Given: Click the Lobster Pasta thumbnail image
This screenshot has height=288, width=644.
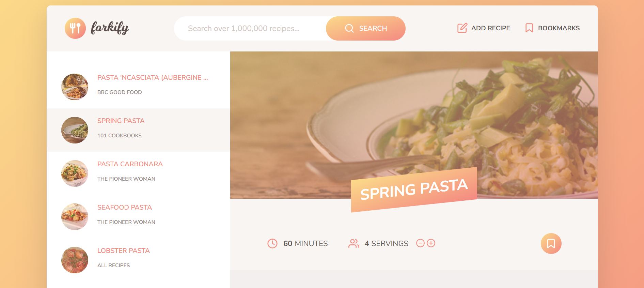Looking at the screenshot, I should tap(75, 260).
